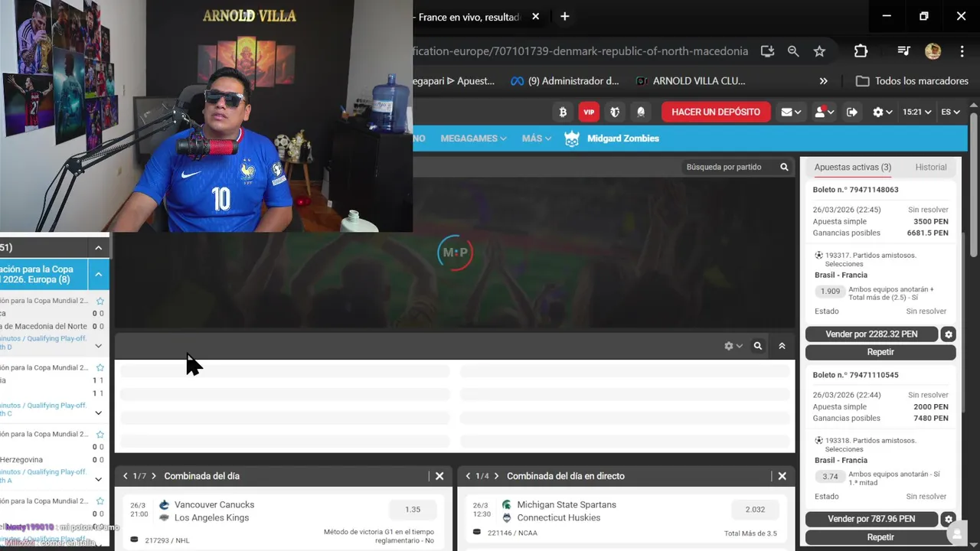Select the 2.032 odds for Michigan State game

coord(755,510)
